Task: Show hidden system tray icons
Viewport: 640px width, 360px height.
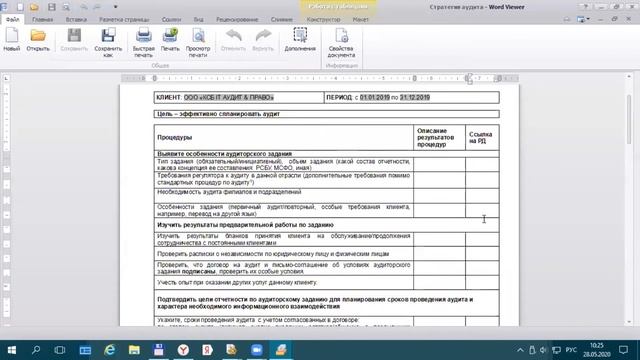Action: [x=520, y=350]
